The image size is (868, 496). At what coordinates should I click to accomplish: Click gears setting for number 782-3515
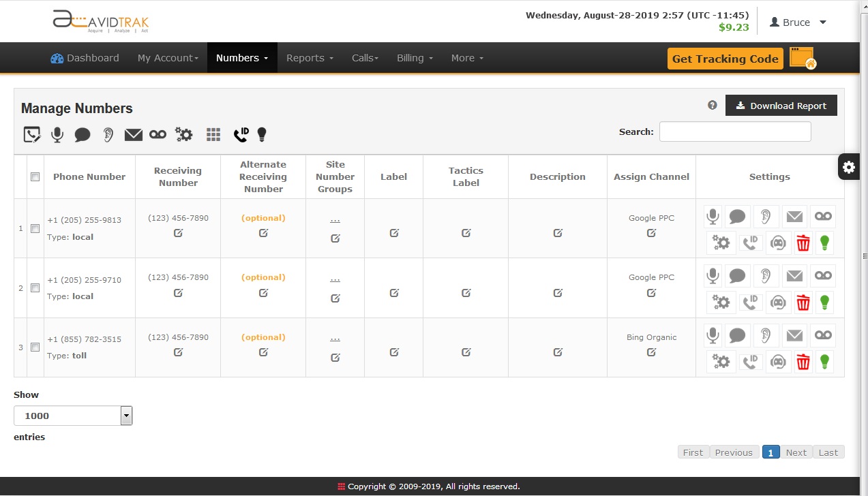point(721,362)
